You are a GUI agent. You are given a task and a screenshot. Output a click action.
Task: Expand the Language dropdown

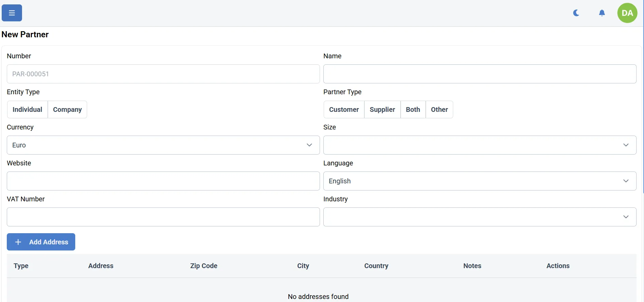(x=480, y=181)
